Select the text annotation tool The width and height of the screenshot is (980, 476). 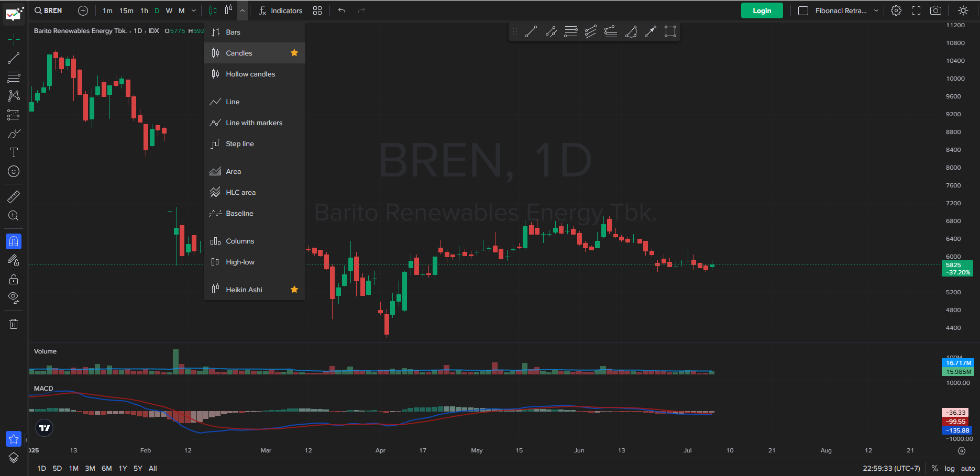click(14, 152)
